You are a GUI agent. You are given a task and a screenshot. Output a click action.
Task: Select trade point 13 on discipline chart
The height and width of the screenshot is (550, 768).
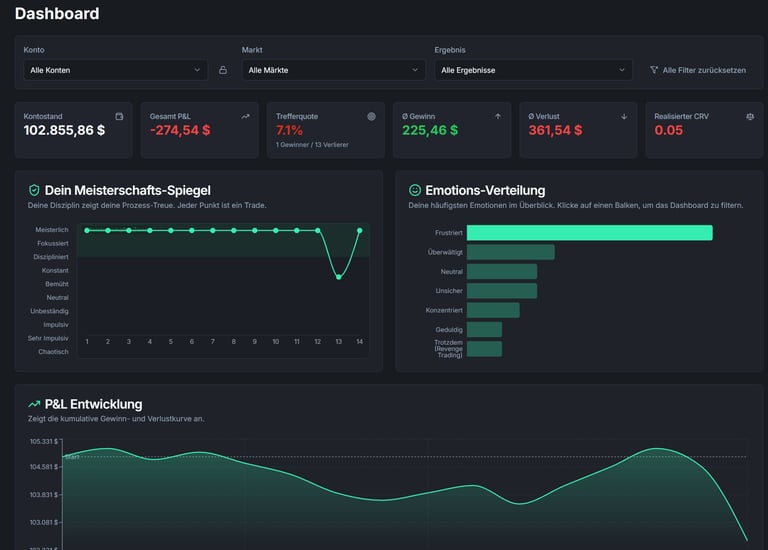pyautogui.click(x=338, y=277)
